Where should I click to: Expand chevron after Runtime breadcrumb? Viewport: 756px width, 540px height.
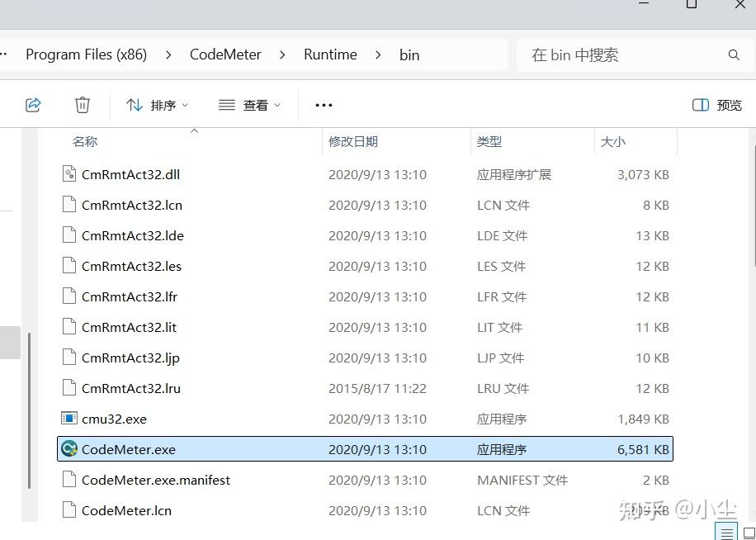click(x=378, y=55)
